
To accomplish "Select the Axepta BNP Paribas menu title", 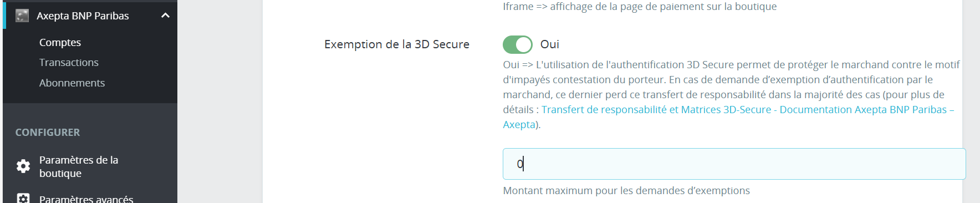I will click(83, 16).
